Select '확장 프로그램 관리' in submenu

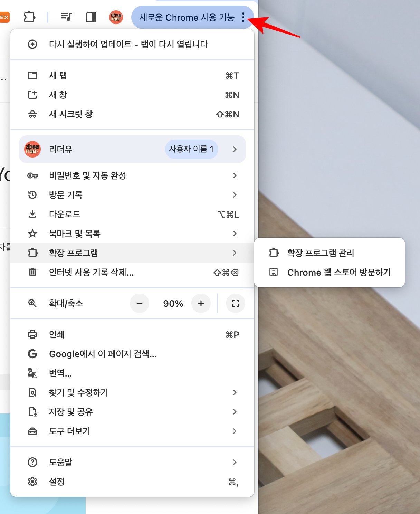(x=330, y=253)
